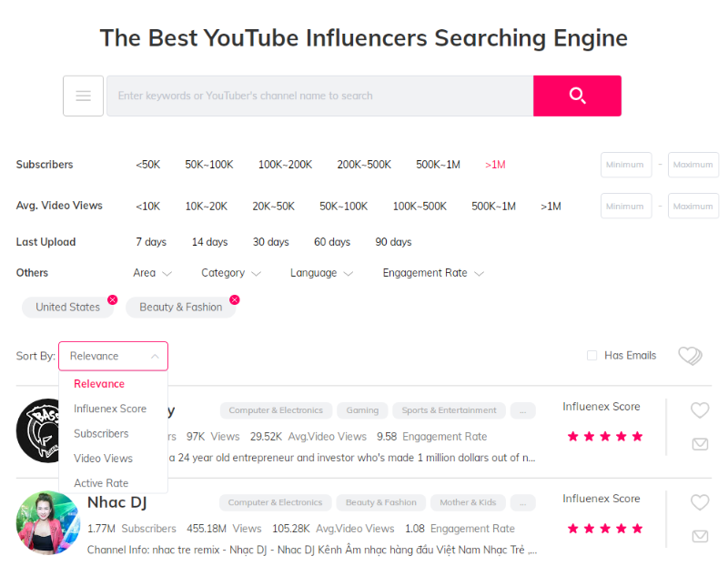The image size is (728, 566).
Task: Choose Active Rate sort option
Action: [101, 483]
